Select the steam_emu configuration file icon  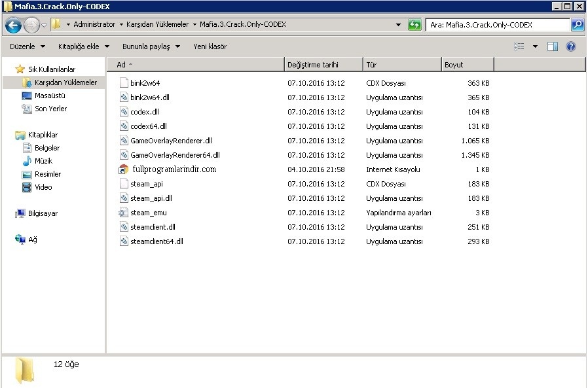tap(124, 213)
